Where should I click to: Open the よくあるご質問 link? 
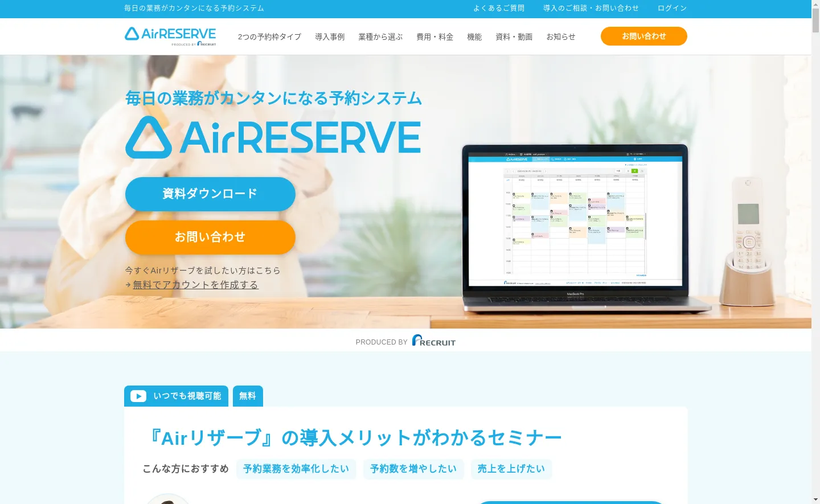pos(499,9)
